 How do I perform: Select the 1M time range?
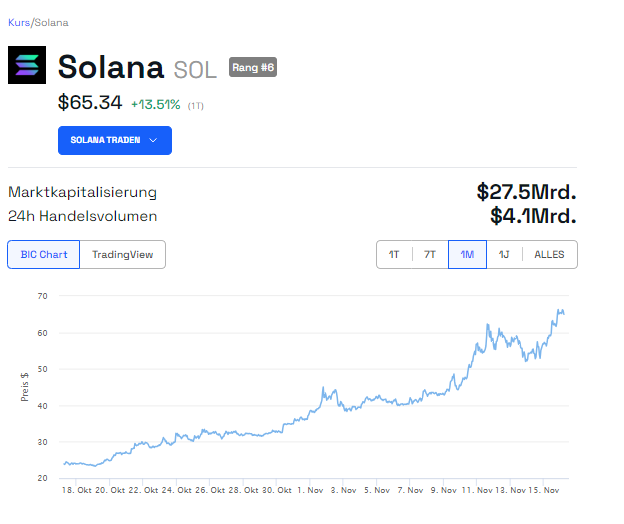point(467,255)
